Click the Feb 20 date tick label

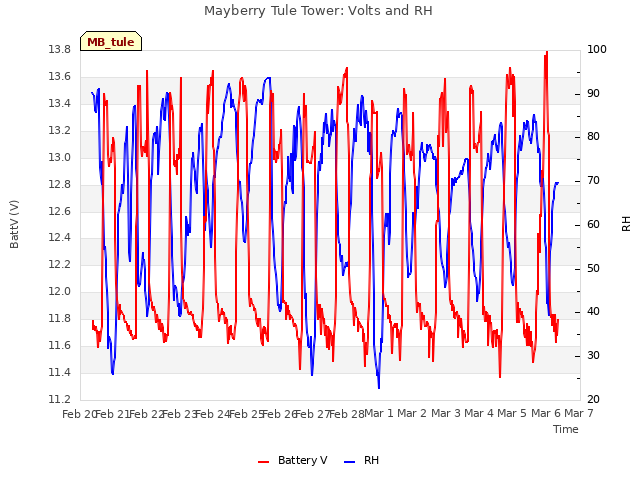pyautogui.click(x=79, y=414)
